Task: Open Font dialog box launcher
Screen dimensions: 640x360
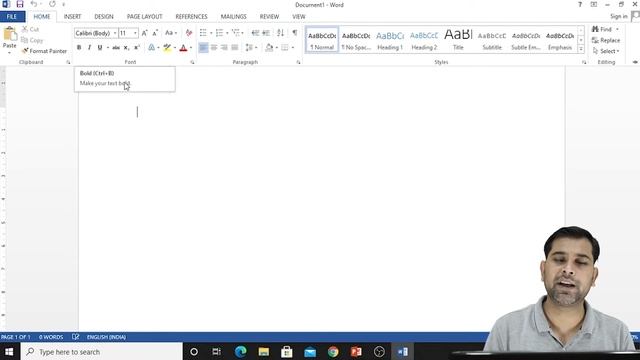Action: point(192,62)
